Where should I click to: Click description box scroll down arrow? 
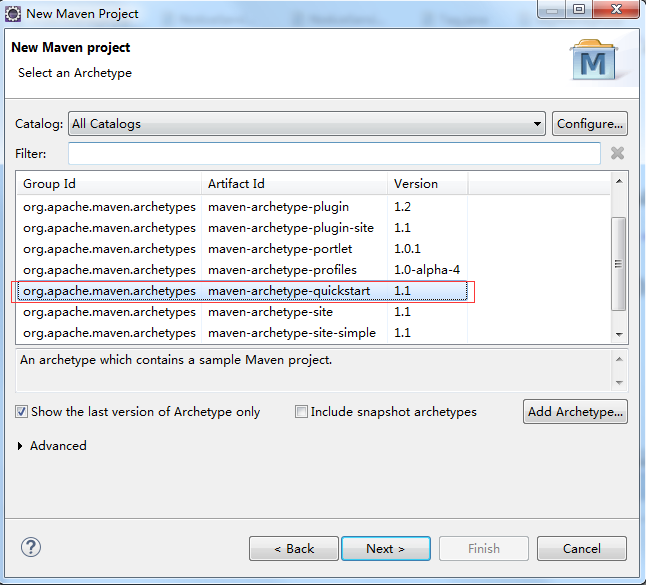[619, 383]
